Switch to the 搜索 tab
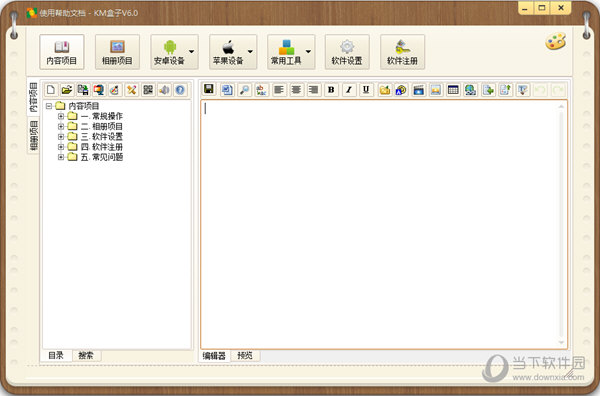 tap(86, 355)
